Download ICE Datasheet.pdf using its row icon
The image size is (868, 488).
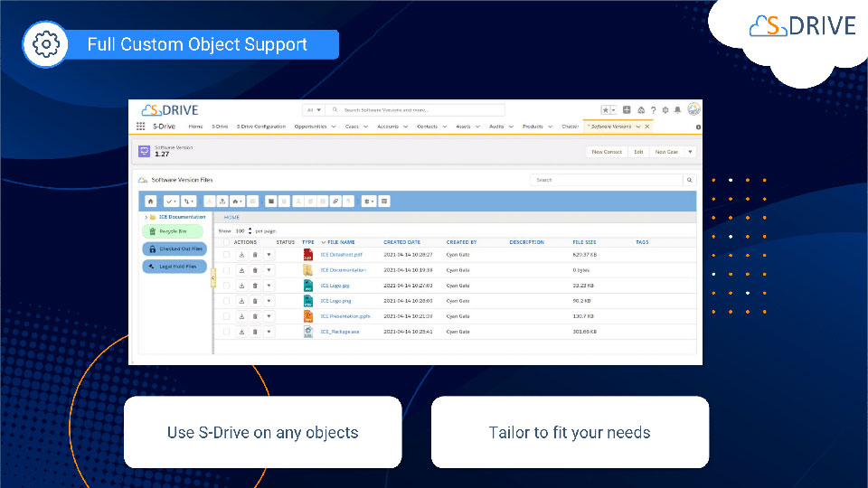click(x=241, y=255)
